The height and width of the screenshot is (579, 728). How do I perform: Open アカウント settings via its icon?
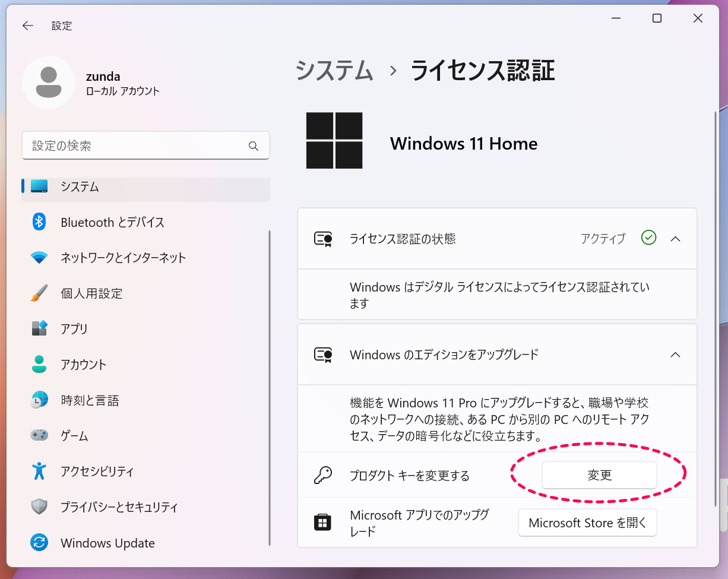pos(39,365)
